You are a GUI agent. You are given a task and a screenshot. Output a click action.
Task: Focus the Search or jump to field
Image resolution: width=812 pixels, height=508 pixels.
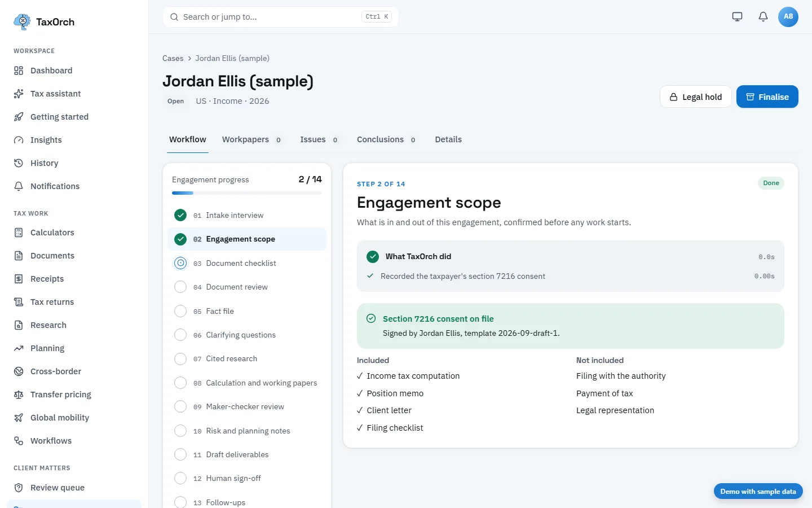click(280, 17)
